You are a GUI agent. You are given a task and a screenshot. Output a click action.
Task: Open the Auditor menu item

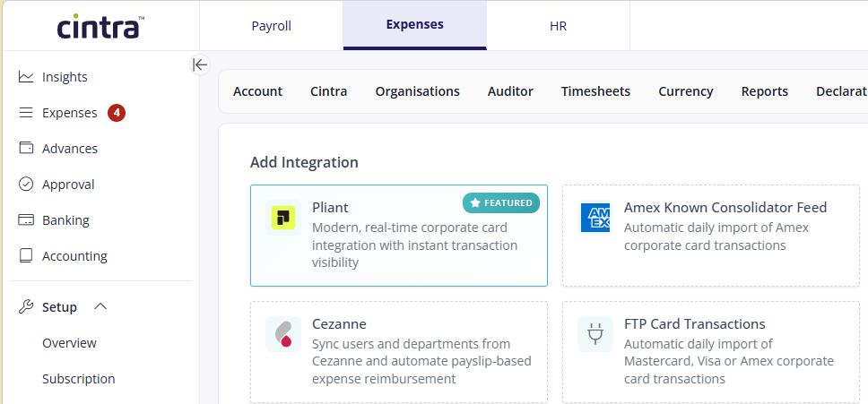(510, 91)
